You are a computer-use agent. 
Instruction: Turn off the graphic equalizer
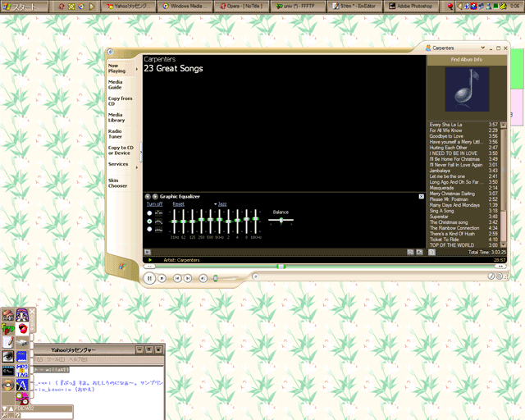[154, 204]
